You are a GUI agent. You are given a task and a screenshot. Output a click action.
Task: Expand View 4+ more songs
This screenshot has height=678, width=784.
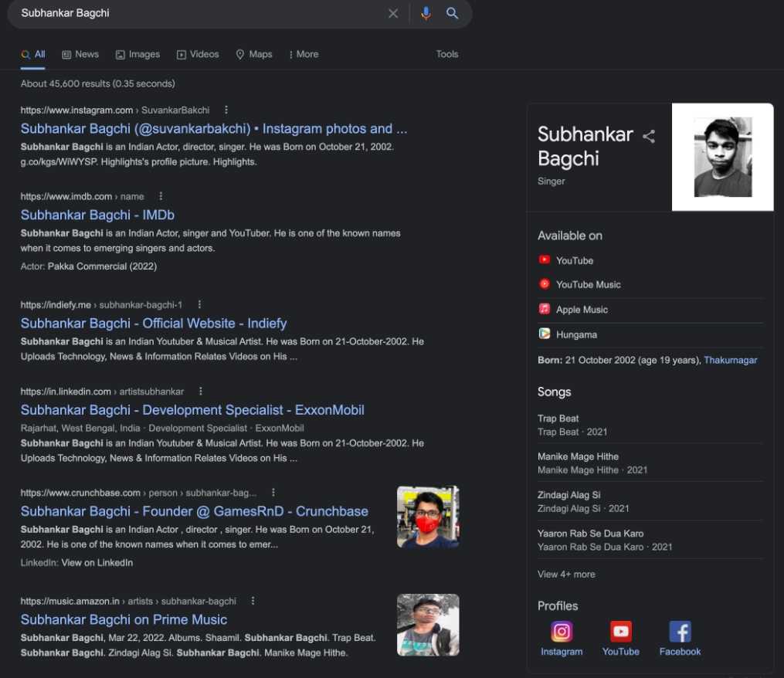pyautogui.click(x=566, y=574)
